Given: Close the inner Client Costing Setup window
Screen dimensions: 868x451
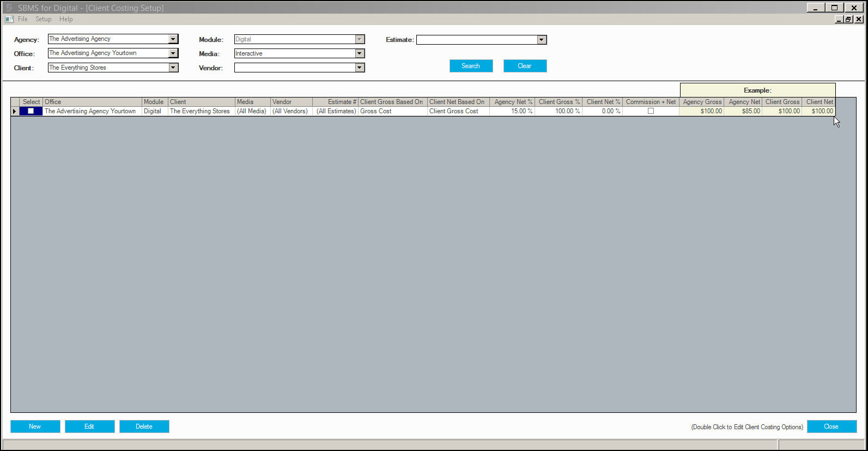Looking at the screenshot, I should pos(859,19).
